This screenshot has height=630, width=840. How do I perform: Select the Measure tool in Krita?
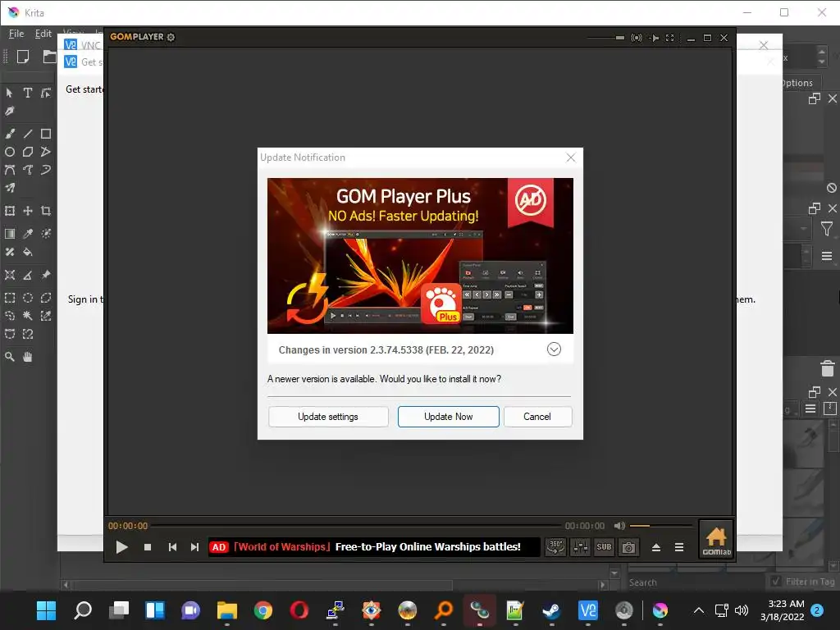click(x=28, y=275)
